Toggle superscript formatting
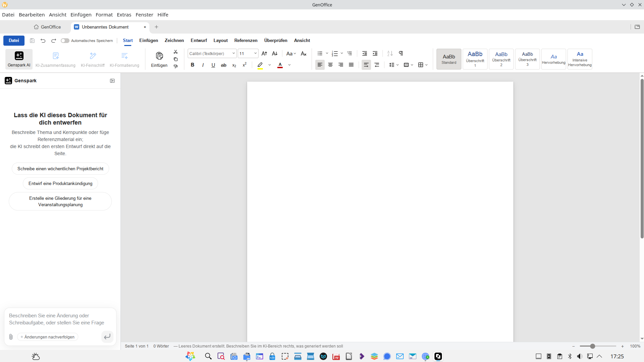This screenshot has width=644, height=362. tap(244, 65)
